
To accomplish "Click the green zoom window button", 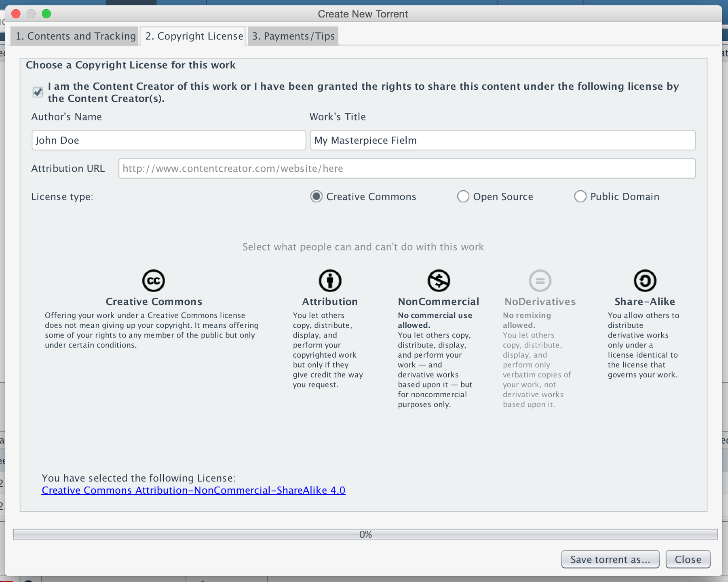I will coord(46,14).
